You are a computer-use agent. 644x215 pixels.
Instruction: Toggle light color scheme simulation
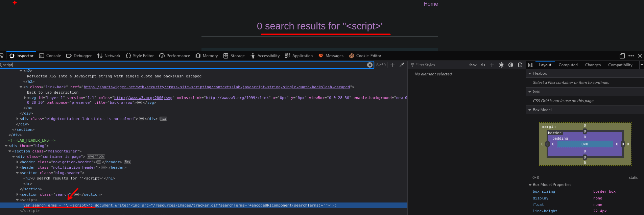(x=501, y=65)
